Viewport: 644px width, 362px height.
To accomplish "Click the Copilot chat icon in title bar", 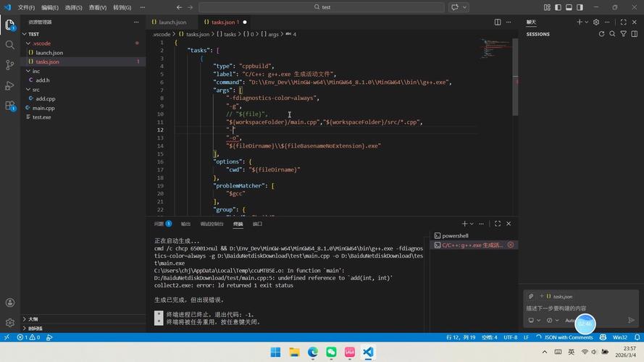I will click(455, 7).
